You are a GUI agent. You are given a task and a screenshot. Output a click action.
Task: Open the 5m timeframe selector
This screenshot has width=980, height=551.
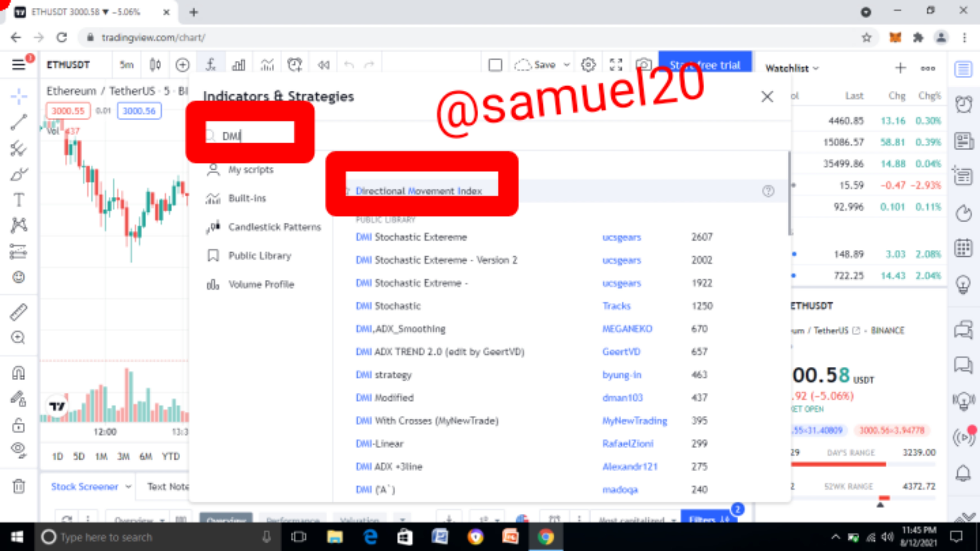(127, 65)
